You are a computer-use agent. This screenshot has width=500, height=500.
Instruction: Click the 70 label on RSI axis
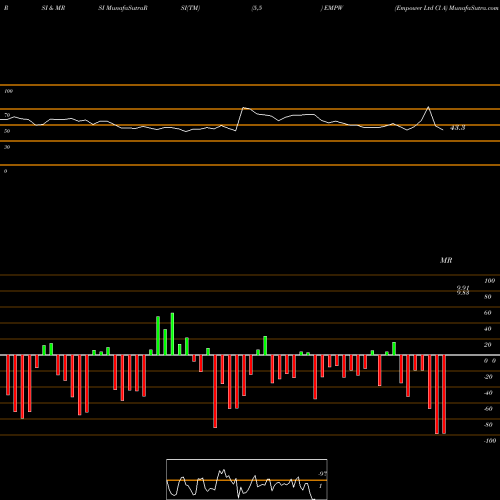[x=7, y=115]
